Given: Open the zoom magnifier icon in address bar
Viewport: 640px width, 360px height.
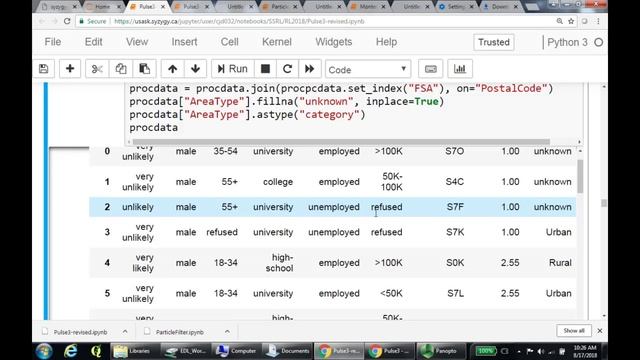Looking at the screenshot, I should [560, 21].
